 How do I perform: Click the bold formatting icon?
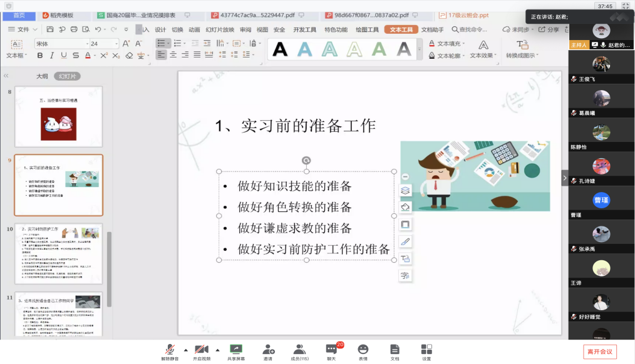pyautogui.click(x=40, y=56)
